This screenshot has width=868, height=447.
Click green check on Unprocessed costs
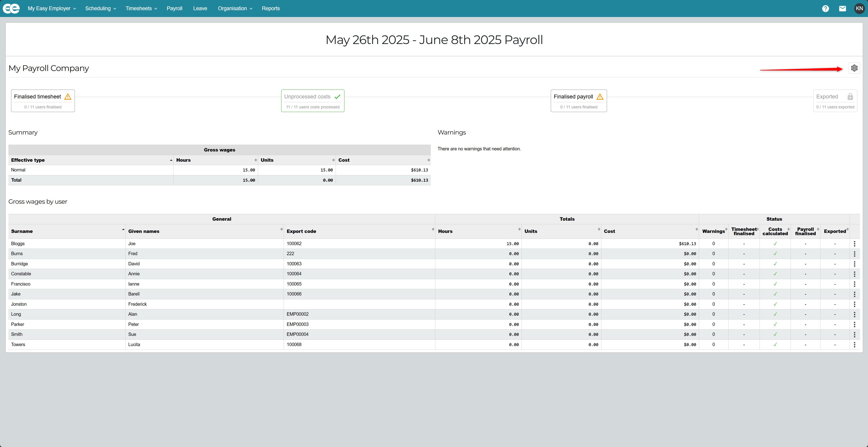pos(337,97)
